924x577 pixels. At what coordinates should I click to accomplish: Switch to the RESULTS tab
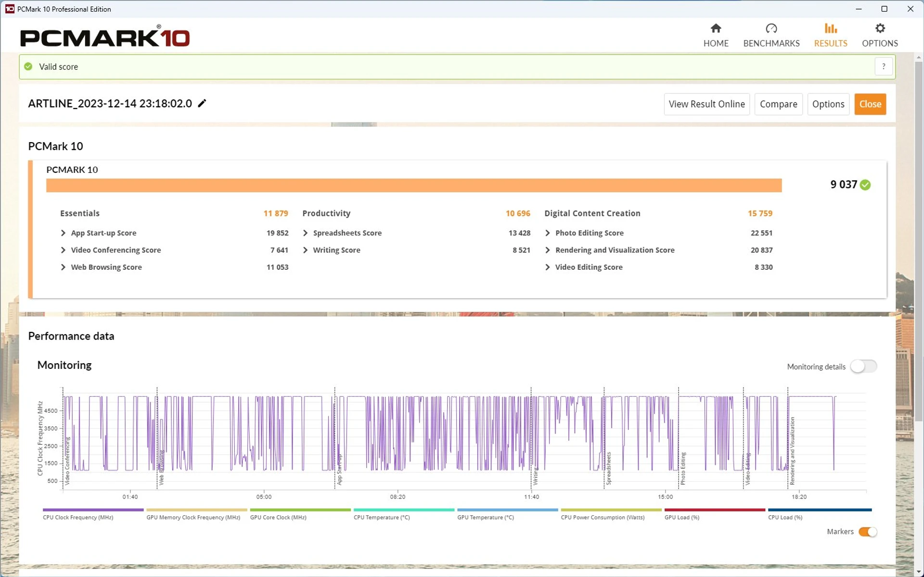(830, 36)
